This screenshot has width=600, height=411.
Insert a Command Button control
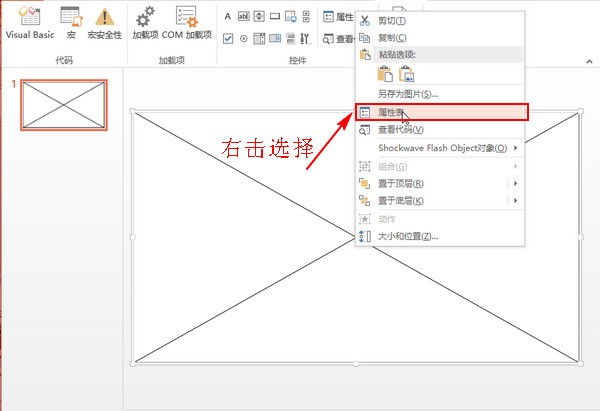coord(275,16)
